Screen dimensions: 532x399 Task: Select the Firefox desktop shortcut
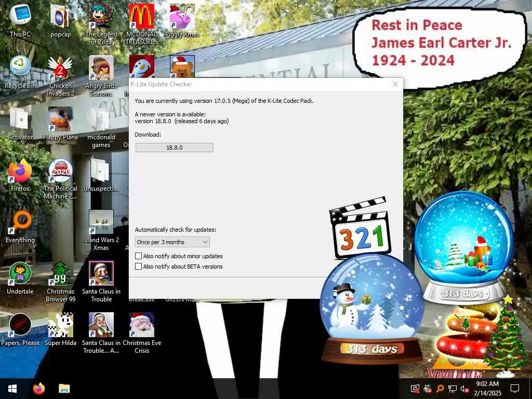pos(20,176)
